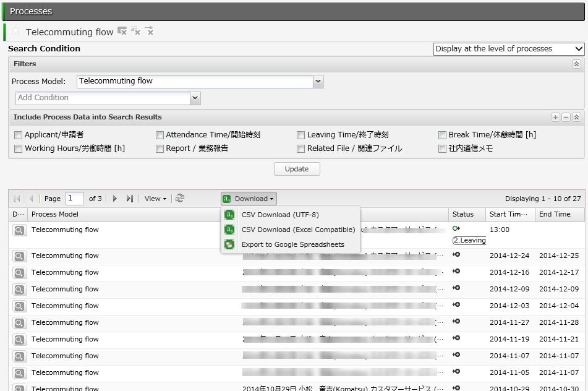Click the favorite star beside Telecommuting flow

(x=15, y=31)
